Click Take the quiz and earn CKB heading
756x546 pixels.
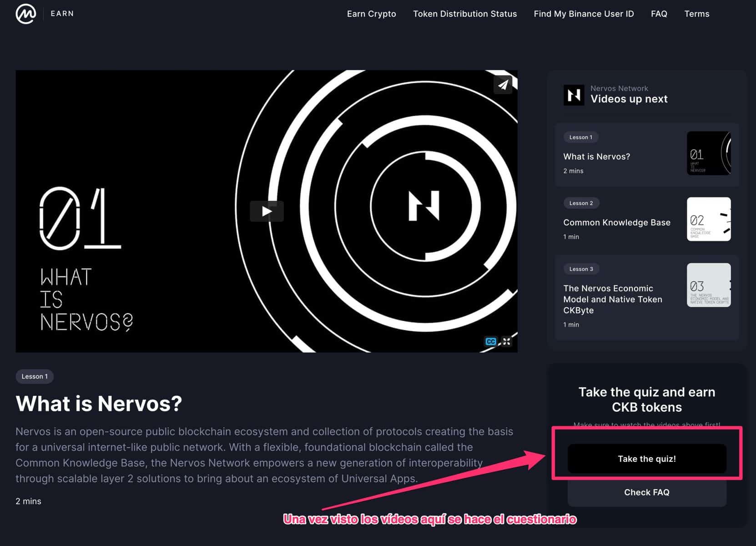pos(647,399)
